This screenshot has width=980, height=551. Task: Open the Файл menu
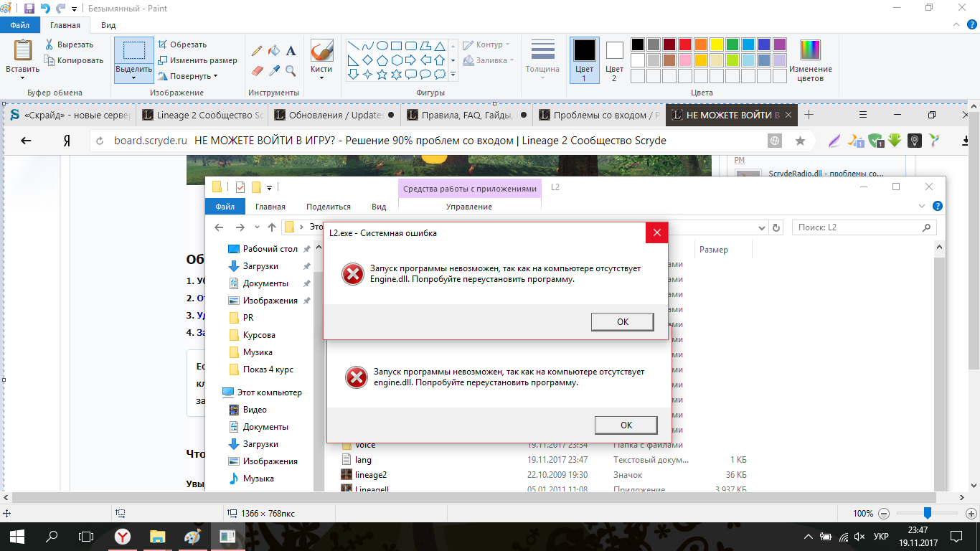[19, 25]
